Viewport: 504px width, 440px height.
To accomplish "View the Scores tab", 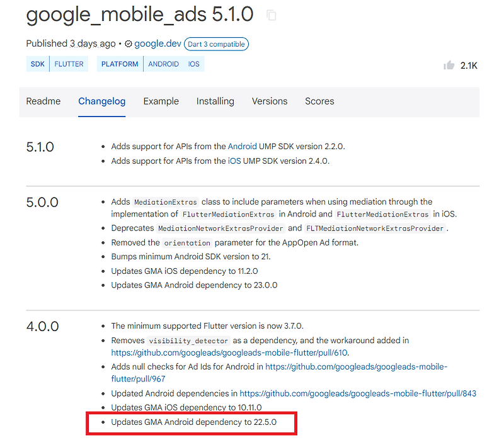I will coord(319,101).
